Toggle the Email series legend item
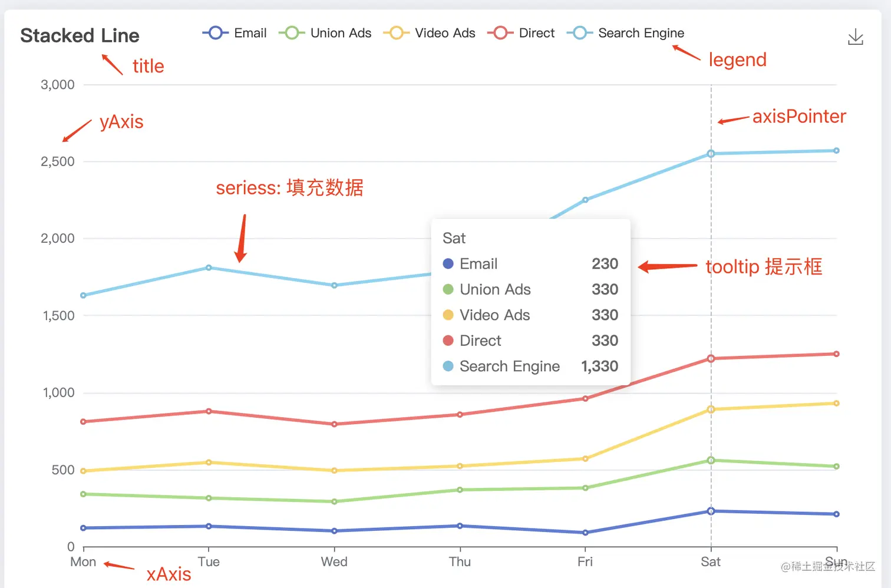This screenshot has height=588, width=891. [235, 33]
